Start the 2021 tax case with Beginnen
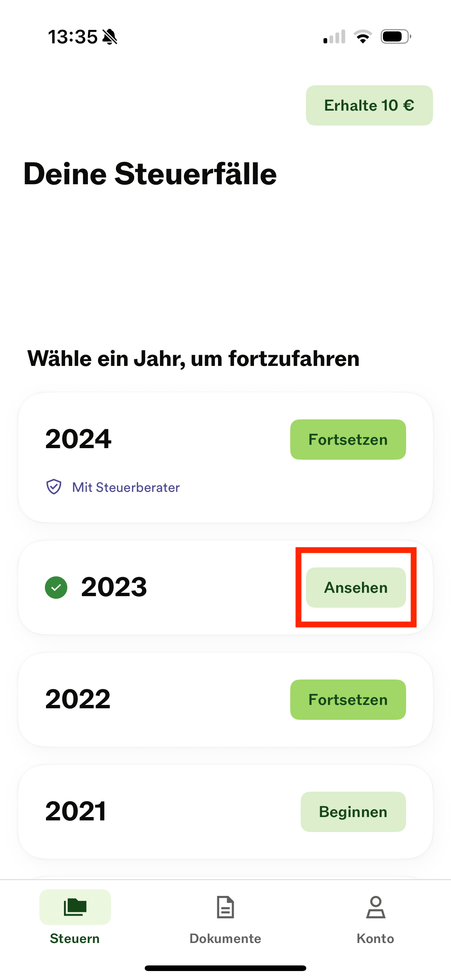The width and height of the screenshot is (451, 980). point(353,812)
